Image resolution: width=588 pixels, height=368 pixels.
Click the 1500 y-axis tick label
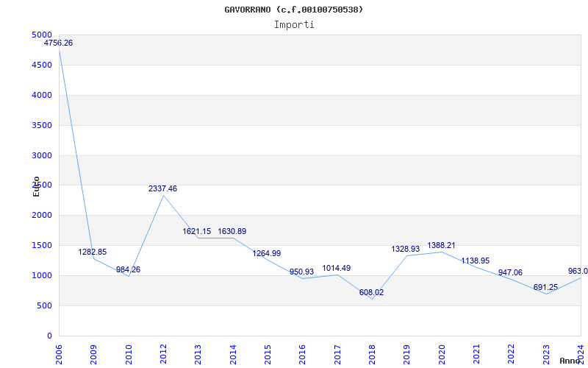pos(42,246)
